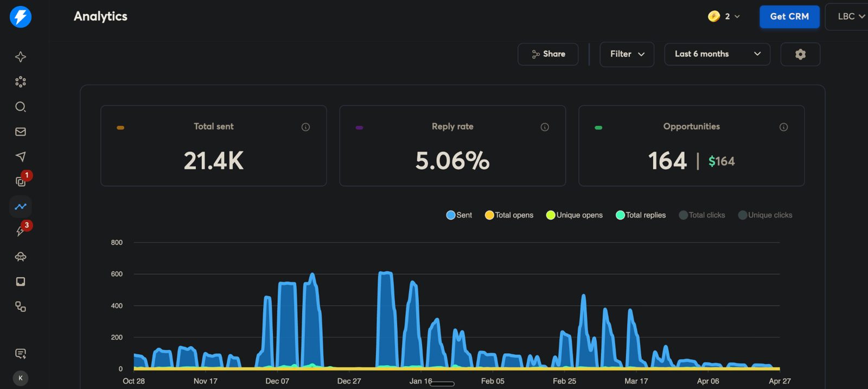Click the Analytics page heading
The width and height of the screenshot is (868, 389).
(100, 16)
